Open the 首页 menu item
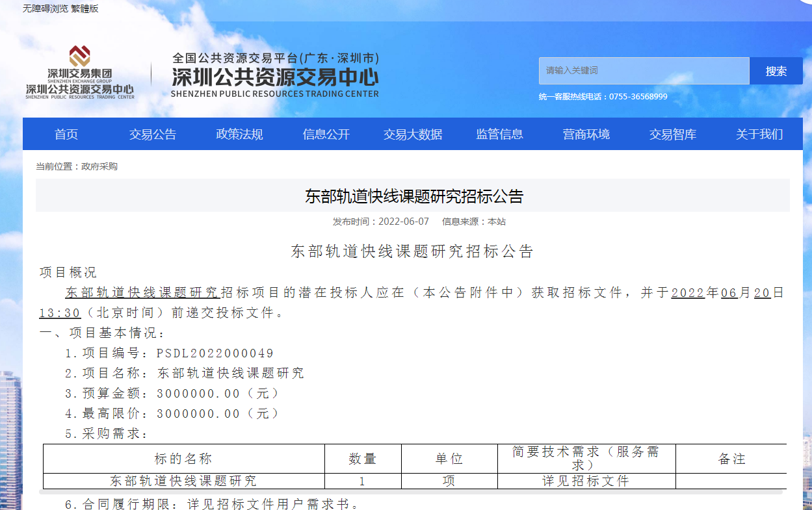 click(x=66, y=134)
